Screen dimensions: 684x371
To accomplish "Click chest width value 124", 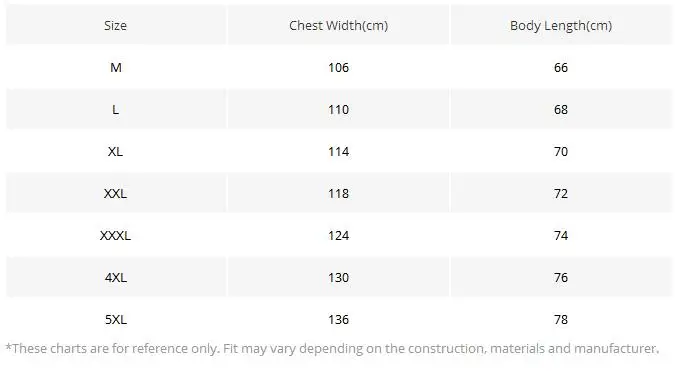I will tap(339, 236).
